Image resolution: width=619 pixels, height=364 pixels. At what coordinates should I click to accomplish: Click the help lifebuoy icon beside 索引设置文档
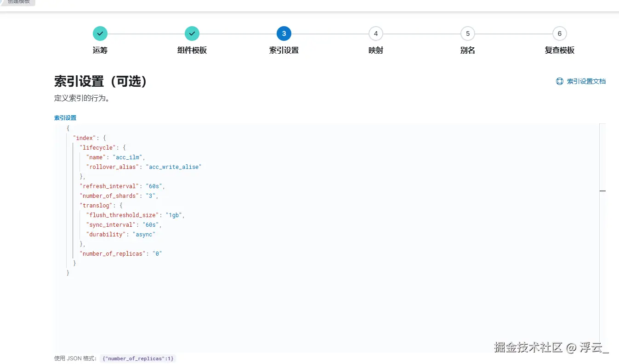pyautogui.click(x=559, y=81)
